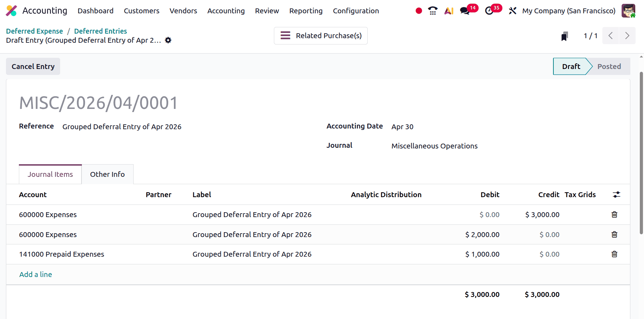Open the Configuration menu
The width and height of the screenshot is (644, 319).
356,11
